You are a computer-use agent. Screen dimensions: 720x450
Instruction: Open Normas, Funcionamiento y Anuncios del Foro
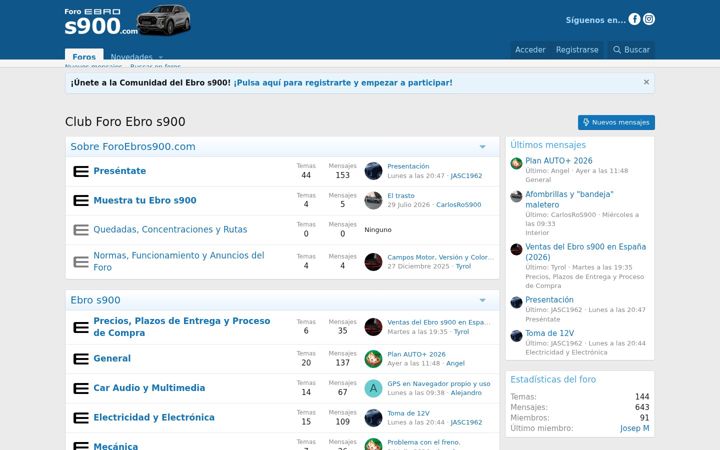pyautogui.click(x=179, y=261)
